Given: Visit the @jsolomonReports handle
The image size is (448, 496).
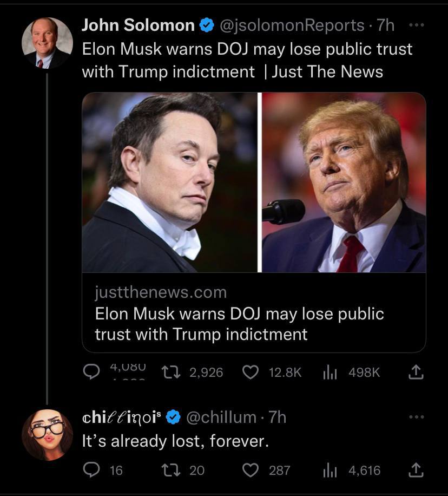Looking at the screenshot, I should 292,25.
